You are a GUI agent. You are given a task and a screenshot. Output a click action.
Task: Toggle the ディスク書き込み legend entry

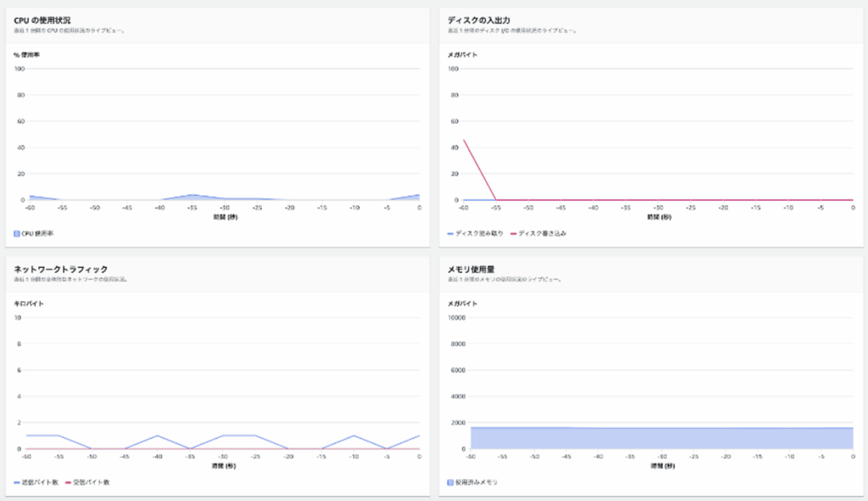pyautogui.click(x=542, y=233)
